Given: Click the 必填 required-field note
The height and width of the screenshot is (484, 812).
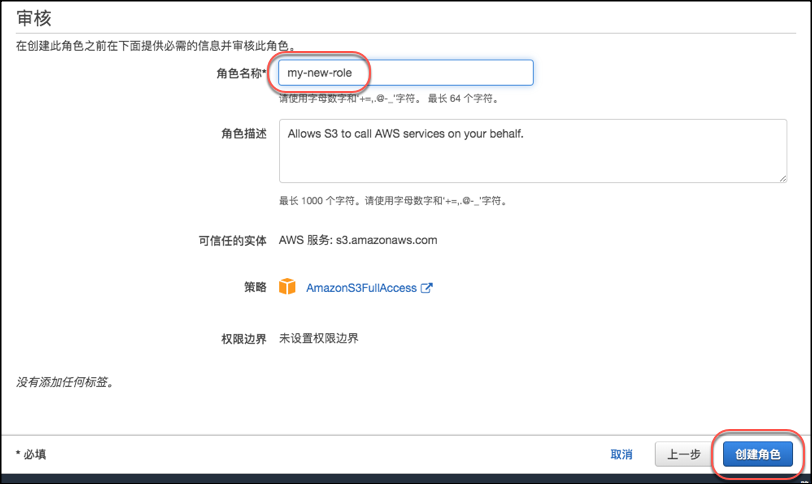Looking at the screenshot, I should [x=31, y=454].
